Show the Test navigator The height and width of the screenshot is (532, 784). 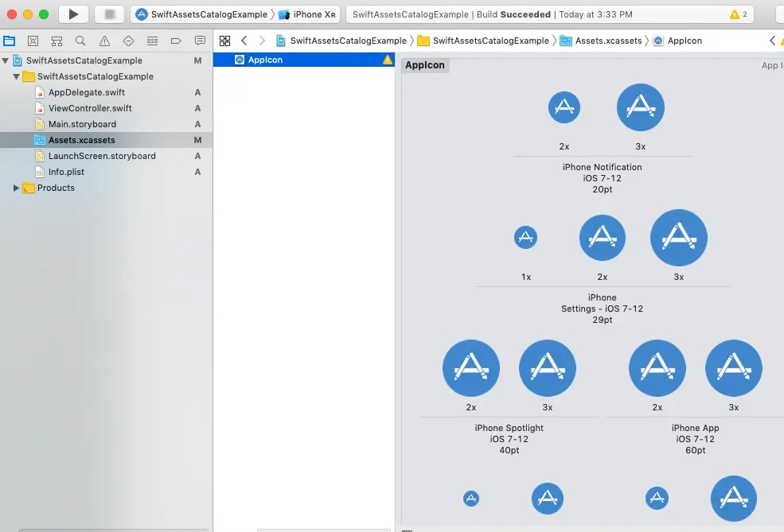[128, 41]
